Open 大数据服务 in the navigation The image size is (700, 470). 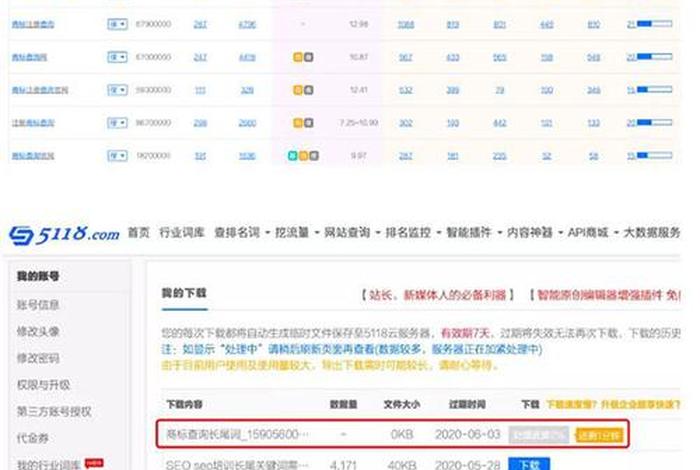point(651,233)
